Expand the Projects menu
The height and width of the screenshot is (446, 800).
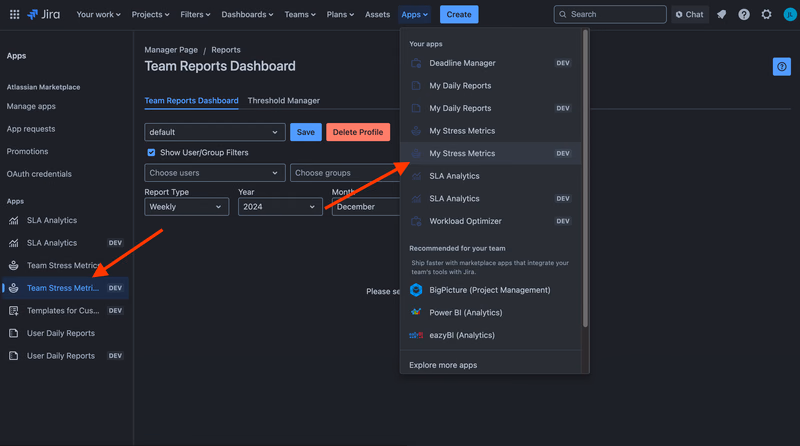(150, 14)
